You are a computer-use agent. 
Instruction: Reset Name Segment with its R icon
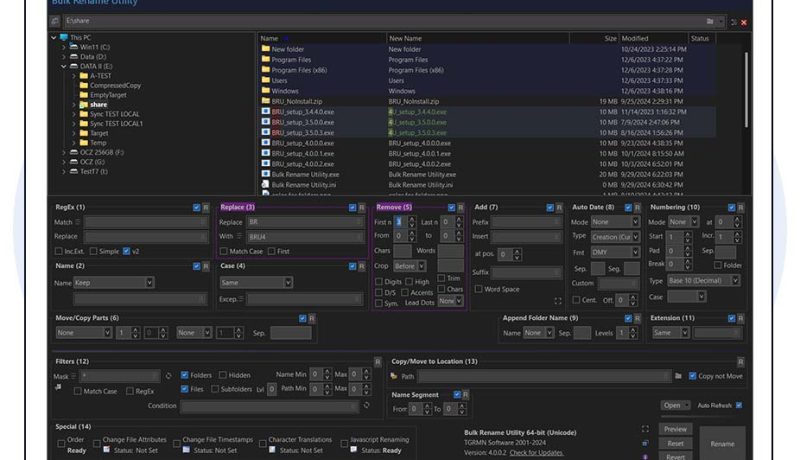(465, 395)
